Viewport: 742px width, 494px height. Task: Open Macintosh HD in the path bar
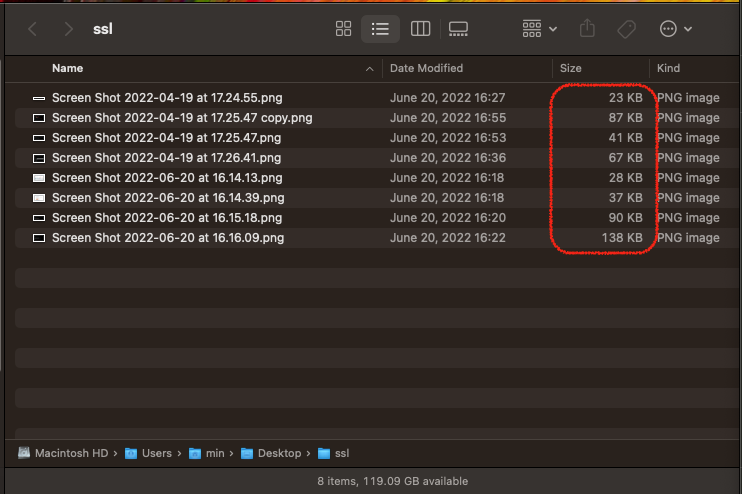[x=63, y=453]
